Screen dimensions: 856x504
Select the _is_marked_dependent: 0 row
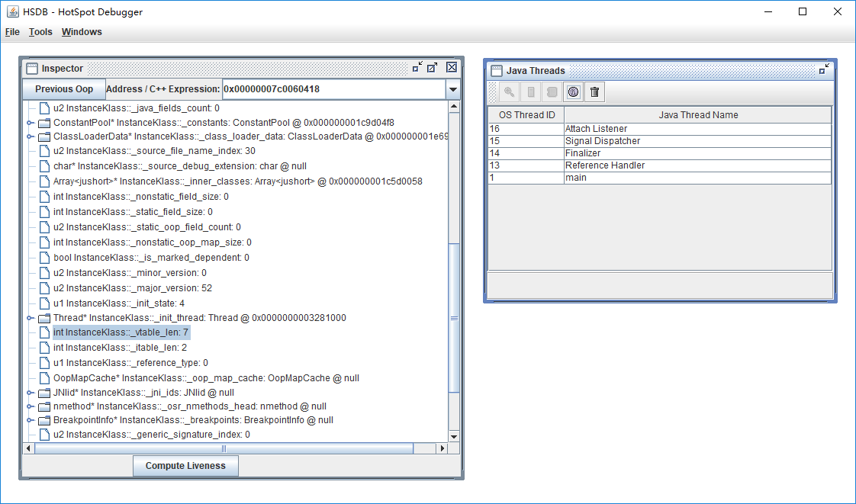151,258
